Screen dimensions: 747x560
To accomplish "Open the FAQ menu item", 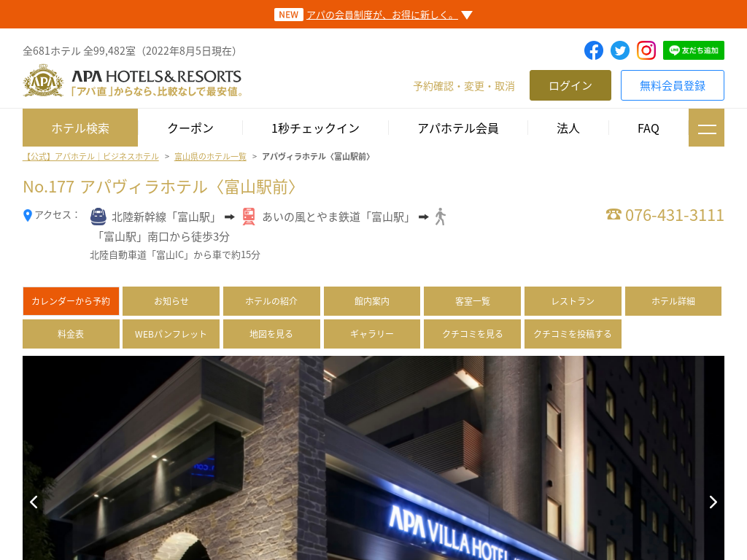I will (648, 128).
